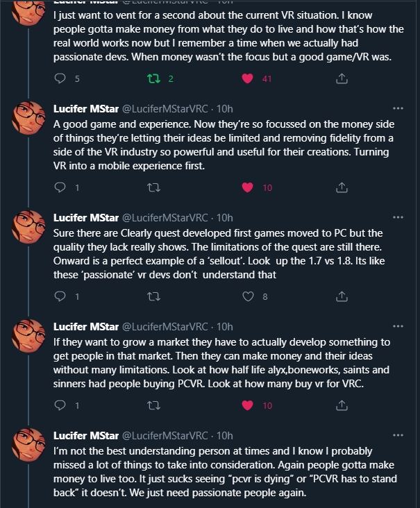Open the 10h timestamp on 'A good game' tweet

point(224,109)
